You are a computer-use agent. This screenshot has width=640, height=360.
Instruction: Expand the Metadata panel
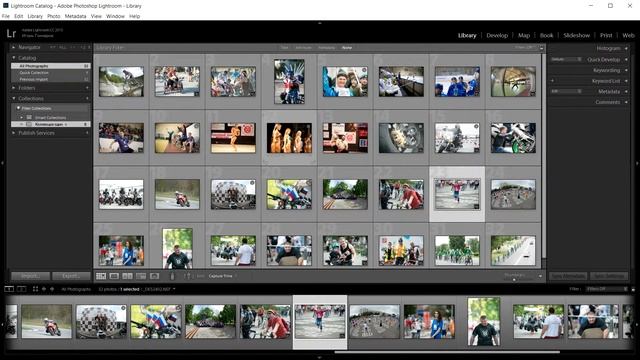pyautogui.click(x=627, y=91)
